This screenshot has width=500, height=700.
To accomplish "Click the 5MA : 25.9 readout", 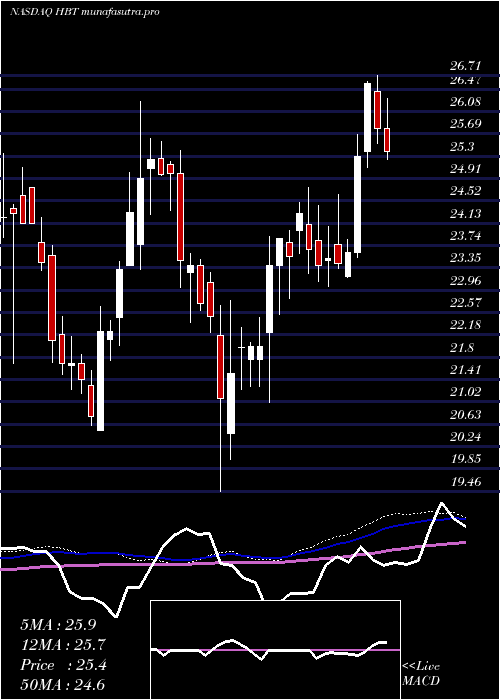I will [58, 625].
